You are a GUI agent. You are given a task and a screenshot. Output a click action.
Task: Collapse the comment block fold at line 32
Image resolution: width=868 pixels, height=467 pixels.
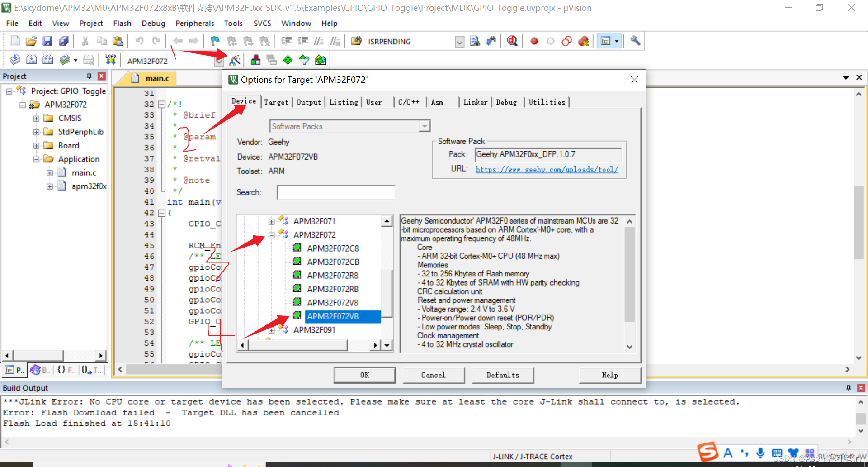click(x=161, y=104)
